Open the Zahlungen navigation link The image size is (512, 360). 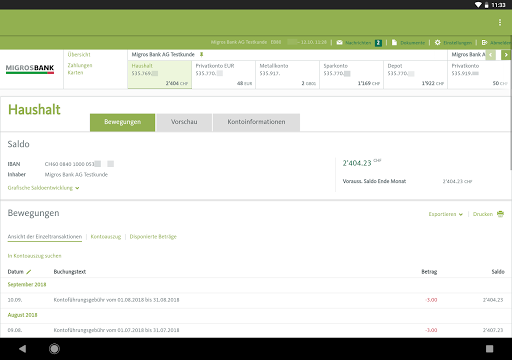80,65
